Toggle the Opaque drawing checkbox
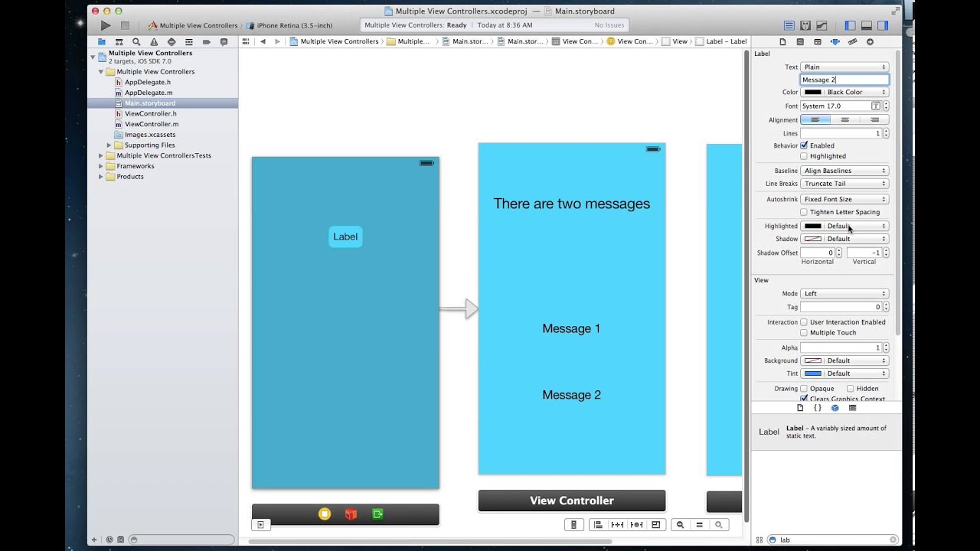Viewport: 980px width, 551px height. (x=804, y=389)
